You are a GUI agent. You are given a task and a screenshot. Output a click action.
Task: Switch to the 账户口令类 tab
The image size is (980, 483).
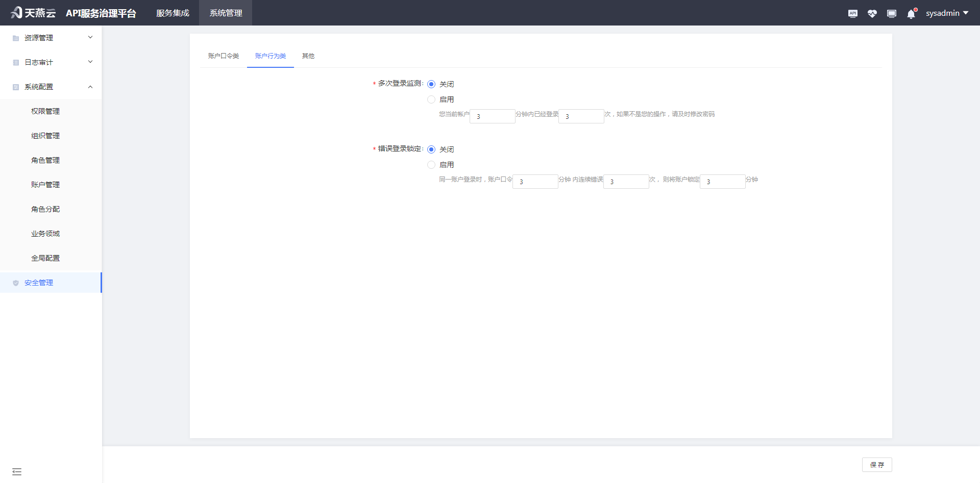(x=224, y=56)
